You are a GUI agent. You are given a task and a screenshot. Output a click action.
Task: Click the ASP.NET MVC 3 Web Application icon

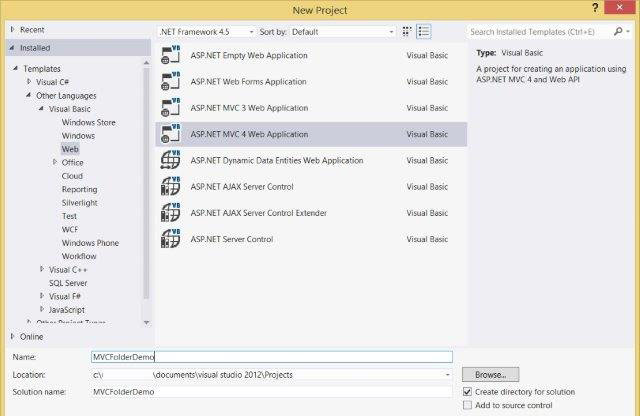(x=171, y=108)
